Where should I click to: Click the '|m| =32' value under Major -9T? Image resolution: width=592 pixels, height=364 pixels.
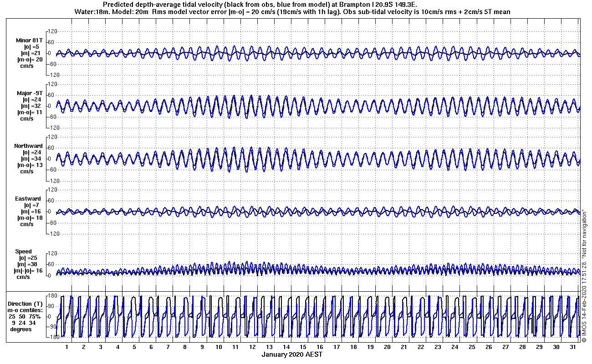(x=30, y=106)
